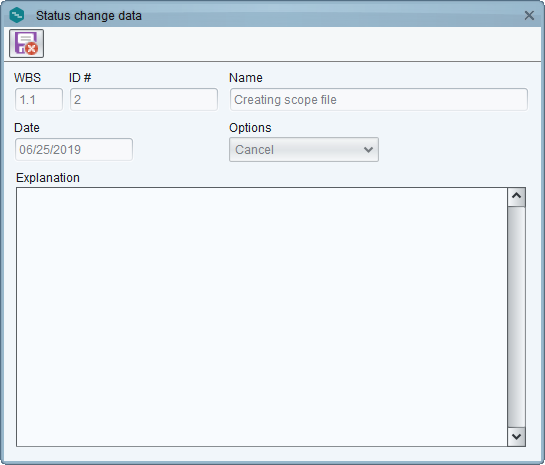Open the Options dropdown showing Cancel
The width and height of the screenshot is (545, 465).
[304, 150]
